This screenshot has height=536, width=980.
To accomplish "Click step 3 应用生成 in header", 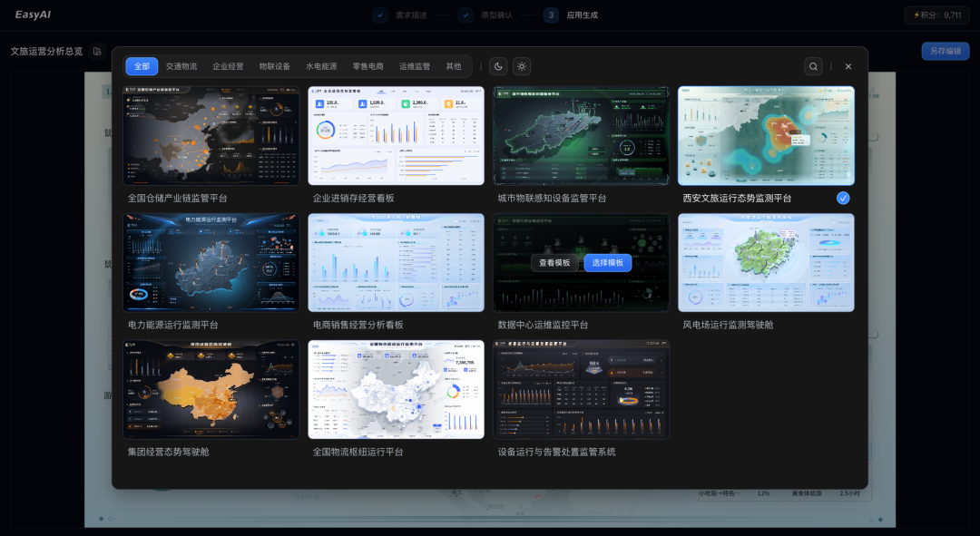I will click(571, 15).
